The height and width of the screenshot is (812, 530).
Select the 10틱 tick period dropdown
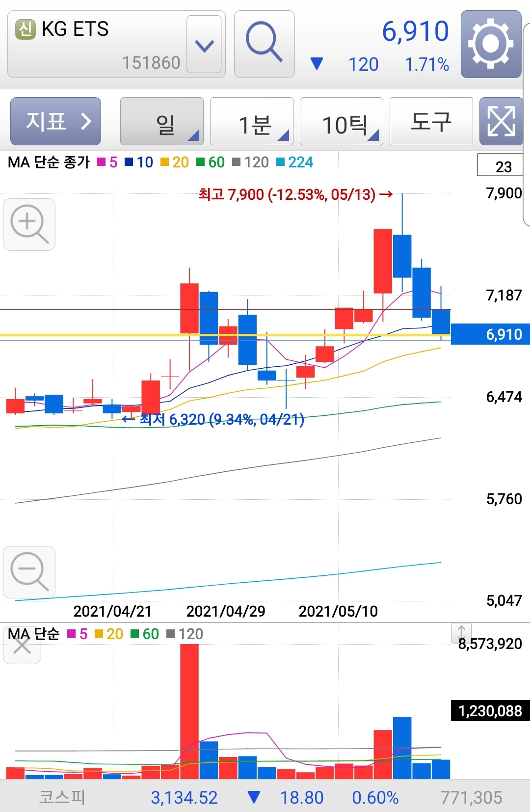342,121
